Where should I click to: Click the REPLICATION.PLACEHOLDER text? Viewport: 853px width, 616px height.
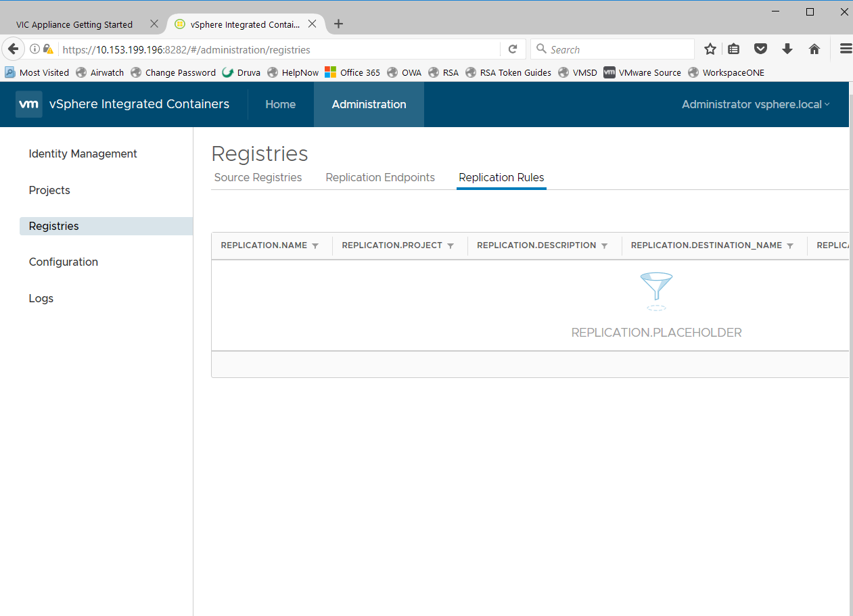656,333
